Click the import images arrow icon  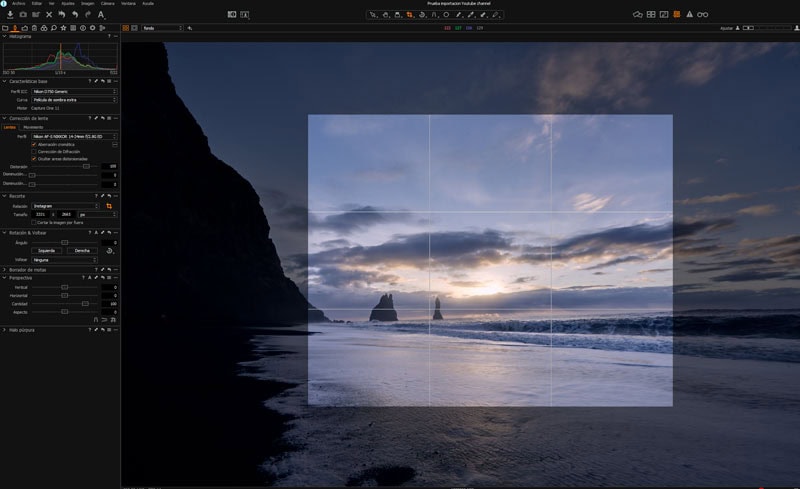tap(9, 15)
